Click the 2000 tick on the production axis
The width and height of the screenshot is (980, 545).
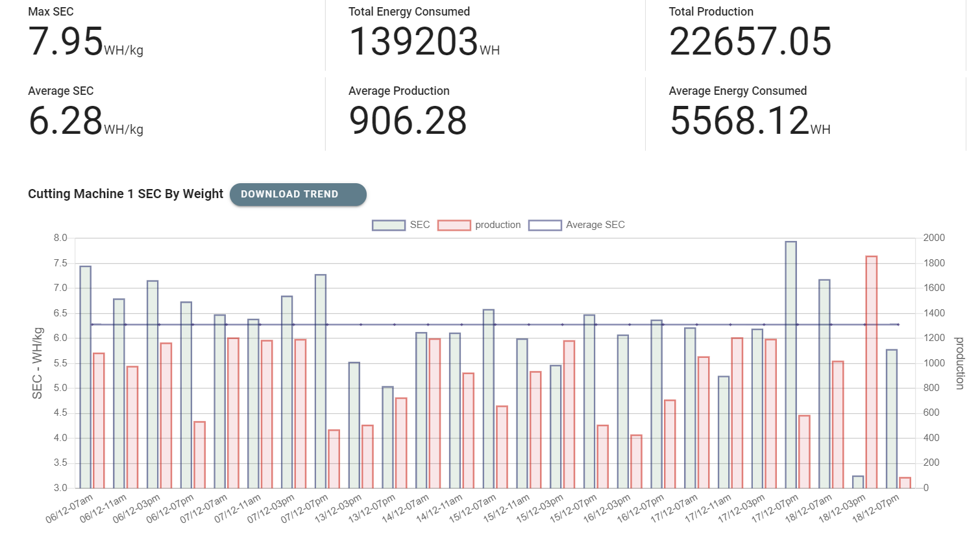934,238
